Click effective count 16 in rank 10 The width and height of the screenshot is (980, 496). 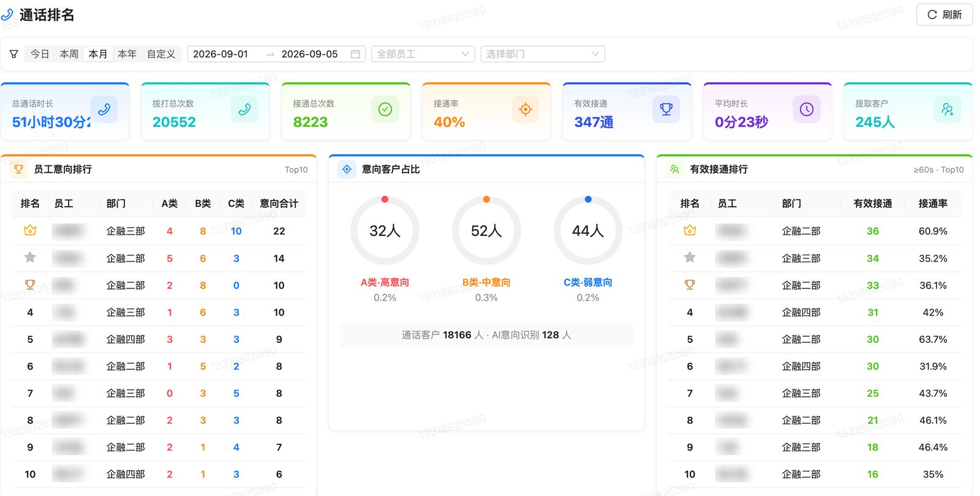click(873, 474)
